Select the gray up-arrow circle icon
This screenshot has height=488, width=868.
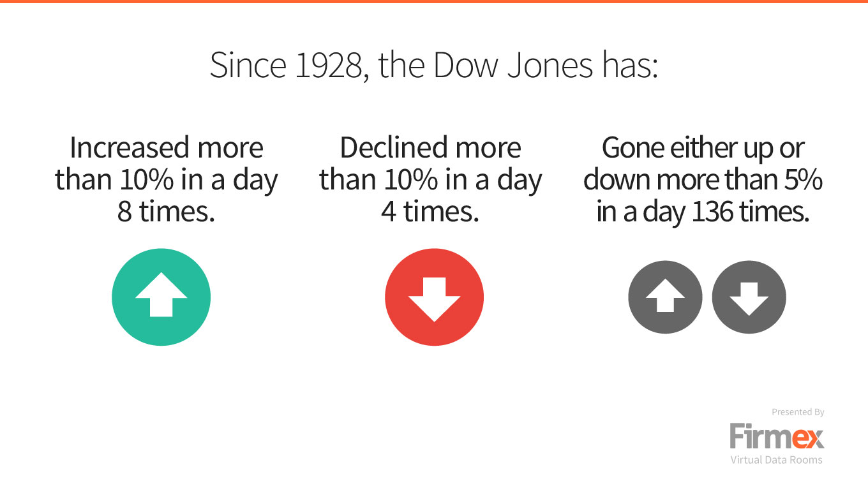click(x=665, y=298)
